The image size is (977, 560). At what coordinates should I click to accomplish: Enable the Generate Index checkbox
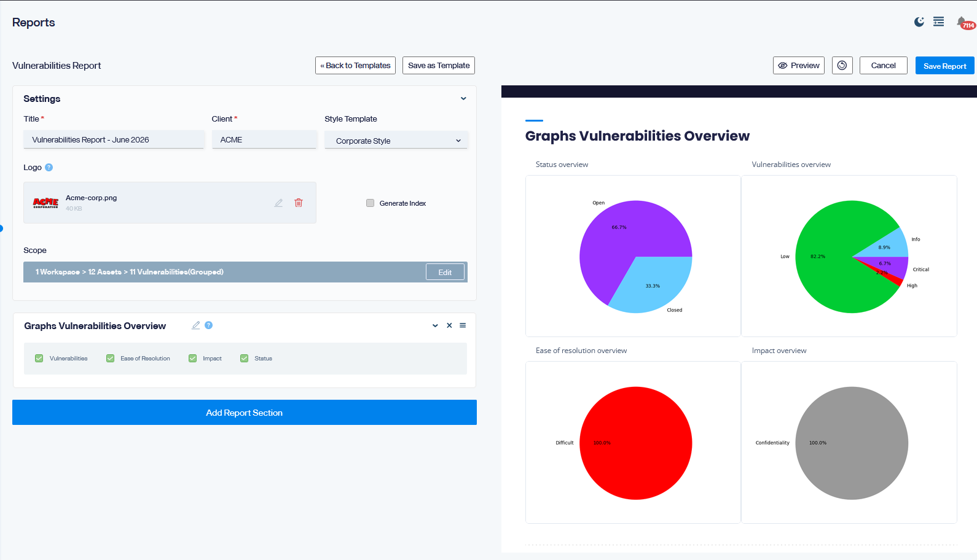click(x=370, y=203)
